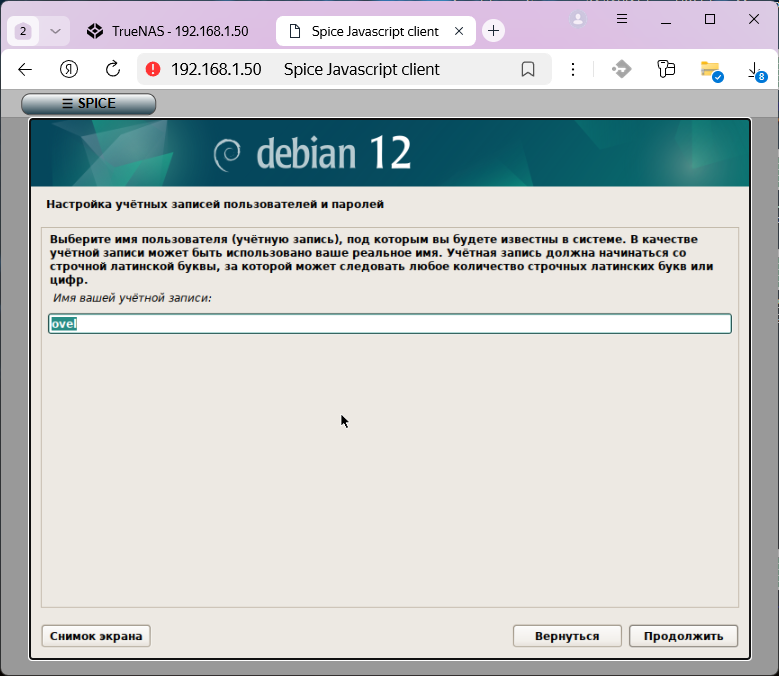This screenshot has width=779, height=676.
Task: Click the username input field with 'ovel'
Action: [390, 324]
